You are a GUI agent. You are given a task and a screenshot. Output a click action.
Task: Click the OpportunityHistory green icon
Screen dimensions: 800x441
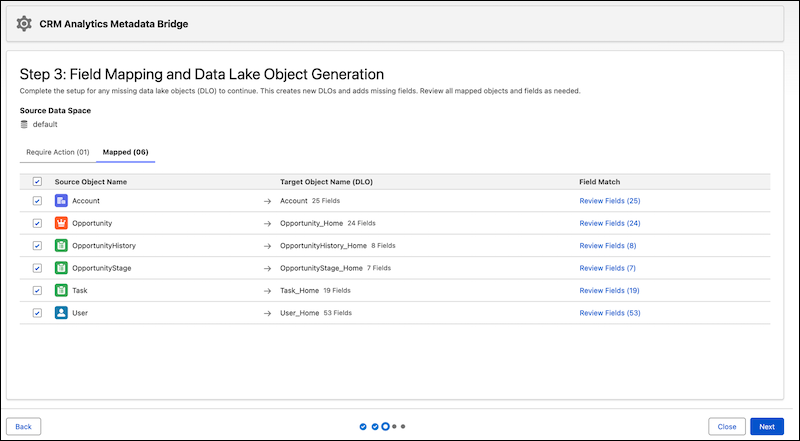coord(61,246)
